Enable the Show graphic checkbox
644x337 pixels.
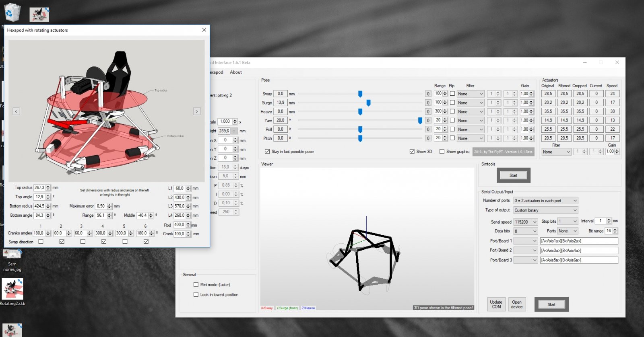click(x=442, y=152)
